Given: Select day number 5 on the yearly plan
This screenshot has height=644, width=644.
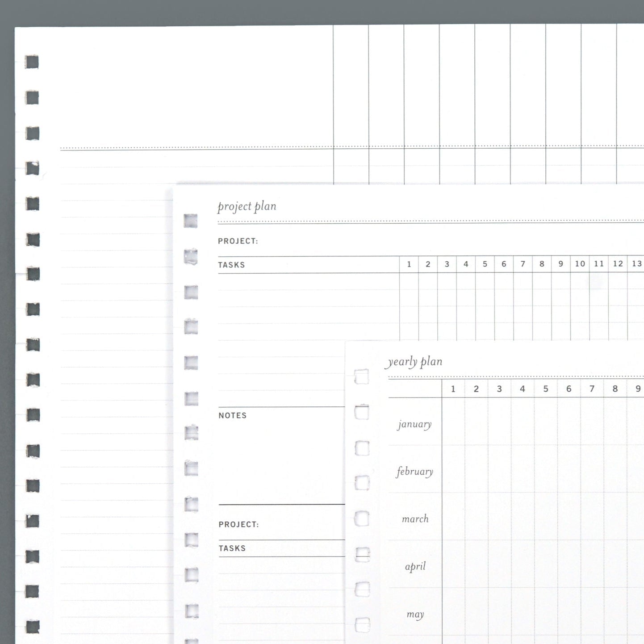Looking at the screenshot, I should [546, 389].
